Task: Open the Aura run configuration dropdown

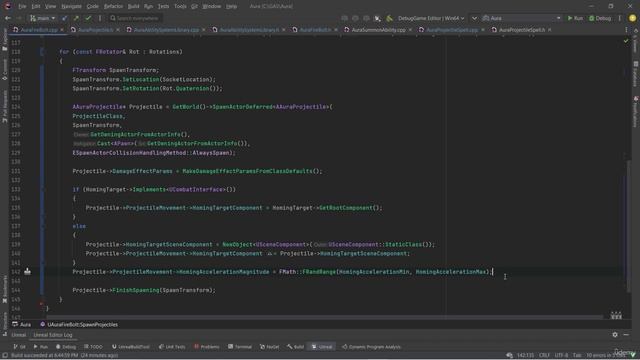Action: (522, 18)
